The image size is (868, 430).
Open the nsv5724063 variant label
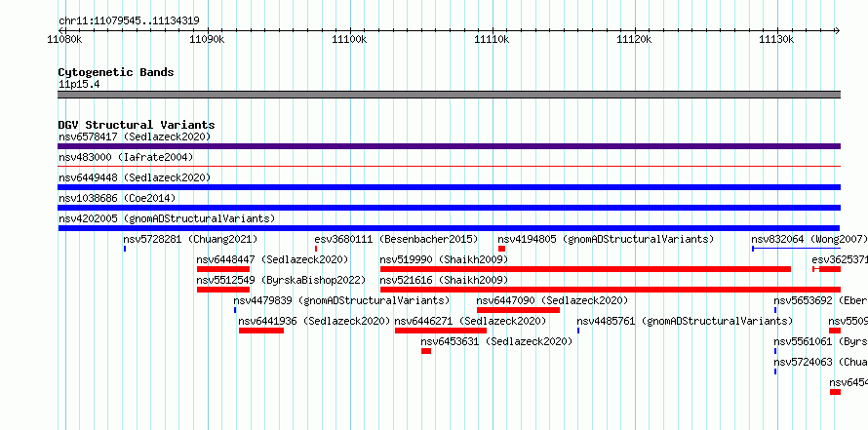820,362
